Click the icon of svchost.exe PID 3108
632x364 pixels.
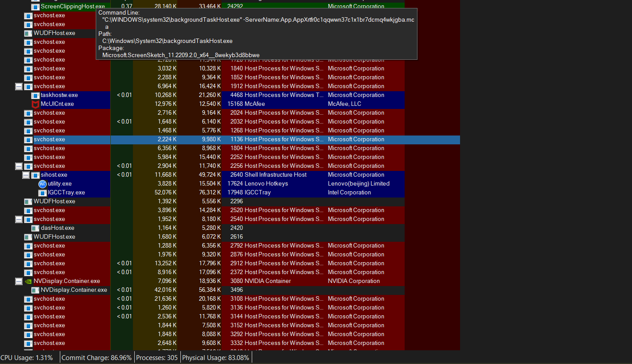click(28, 299)
